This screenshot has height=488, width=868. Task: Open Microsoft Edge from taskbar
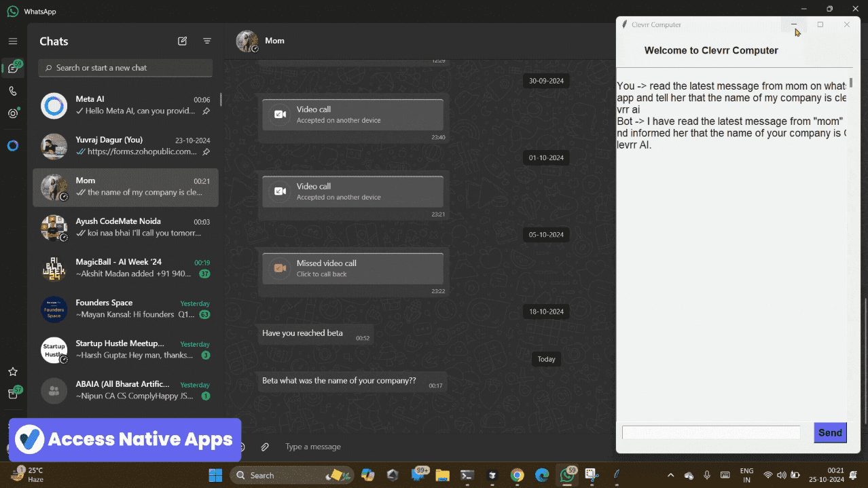[x=541, y=475]
